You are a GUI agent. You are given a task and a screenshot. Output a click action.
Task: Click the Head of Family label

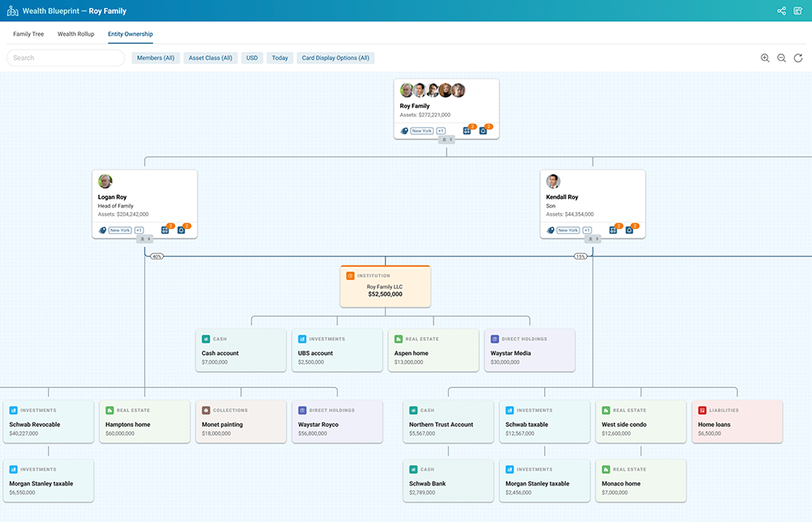[115, 206]
